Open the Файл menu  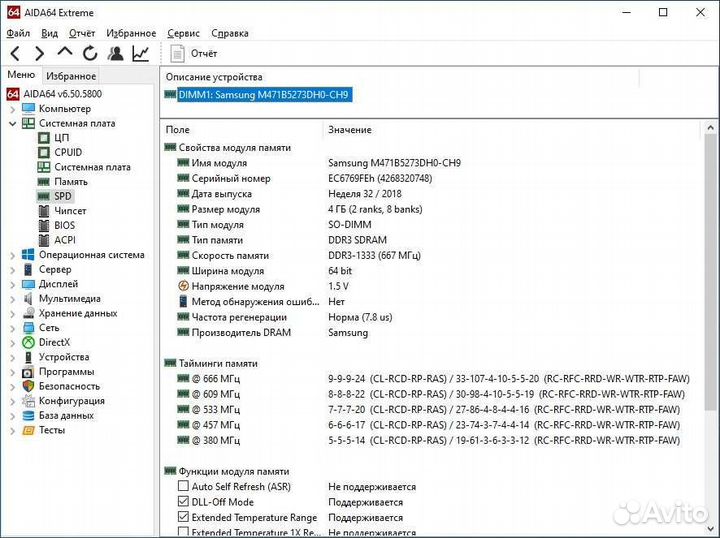tap(18, 33)
